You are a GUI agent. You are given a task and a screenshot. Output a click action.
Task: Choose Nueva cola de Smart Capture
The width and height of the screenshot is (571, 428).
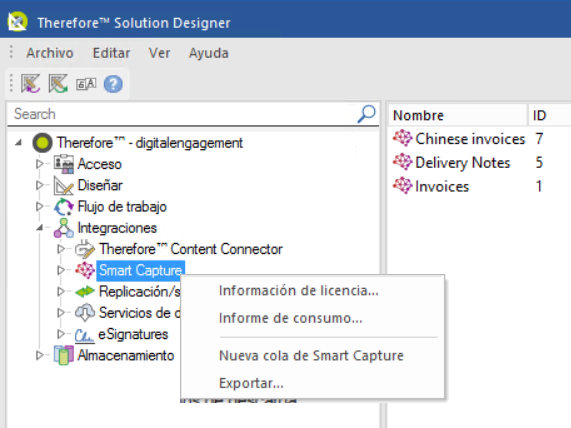pyautogui.click(x=311, y=356)
